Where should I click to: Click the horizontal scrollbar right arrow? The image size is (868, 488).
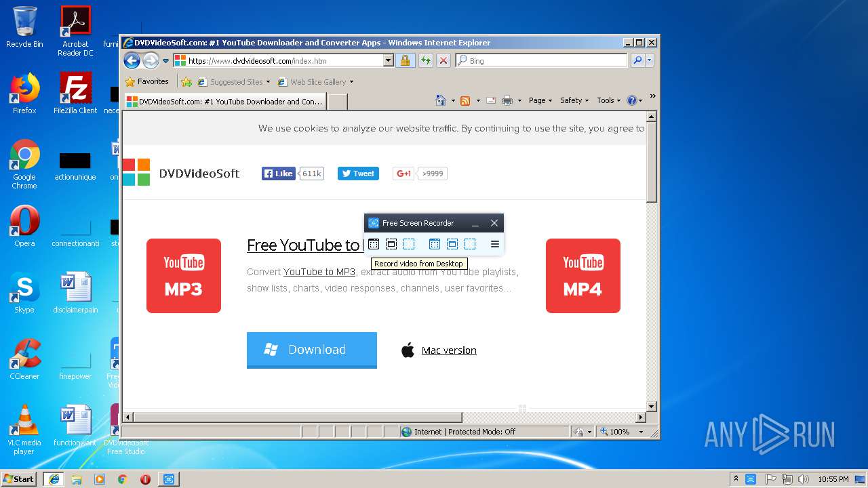(641, 418)
